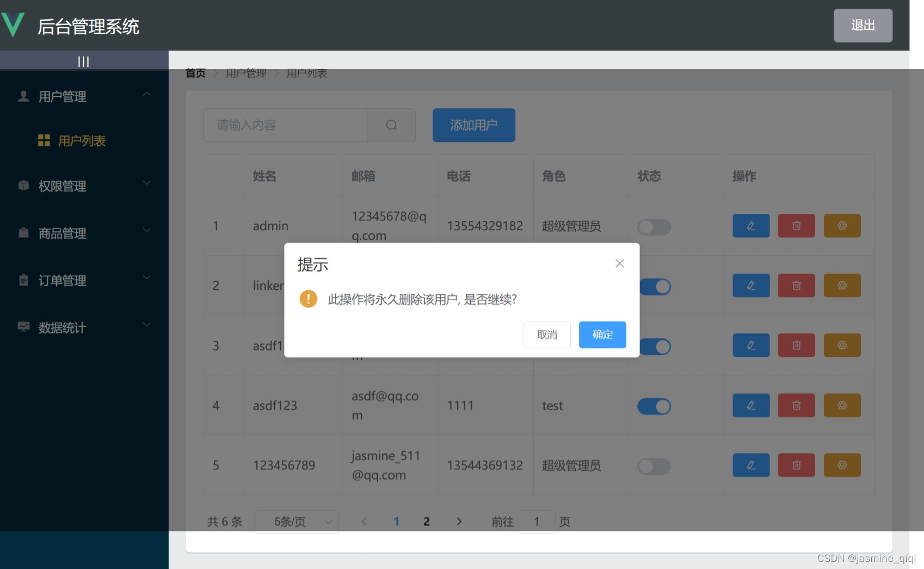The image size is (924, 569).
Task: Click the 操作 column header
Action: pos(744,176)
